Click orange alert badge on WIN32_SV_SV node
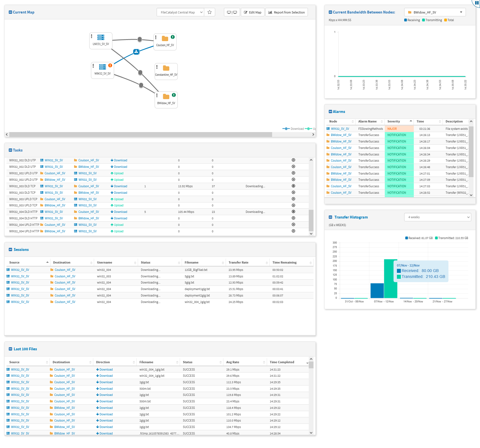 click(110, 65)
